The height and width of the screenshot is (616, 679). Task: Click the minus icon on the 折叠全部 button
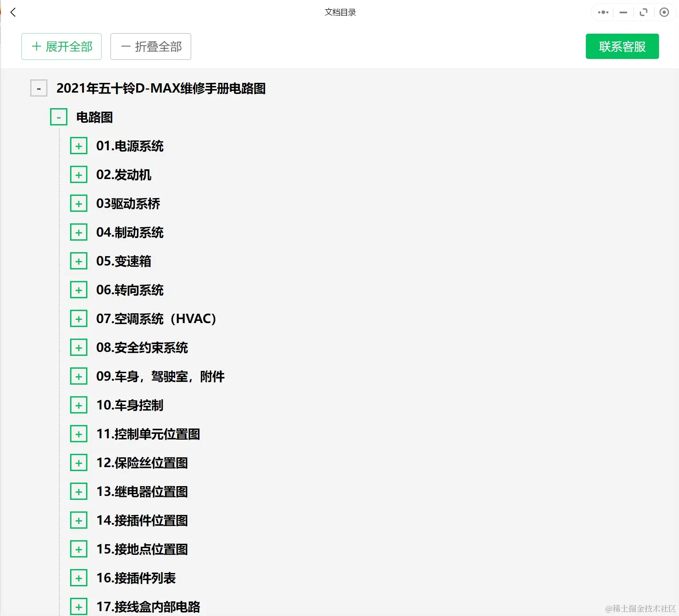click(x=126, y=46)
